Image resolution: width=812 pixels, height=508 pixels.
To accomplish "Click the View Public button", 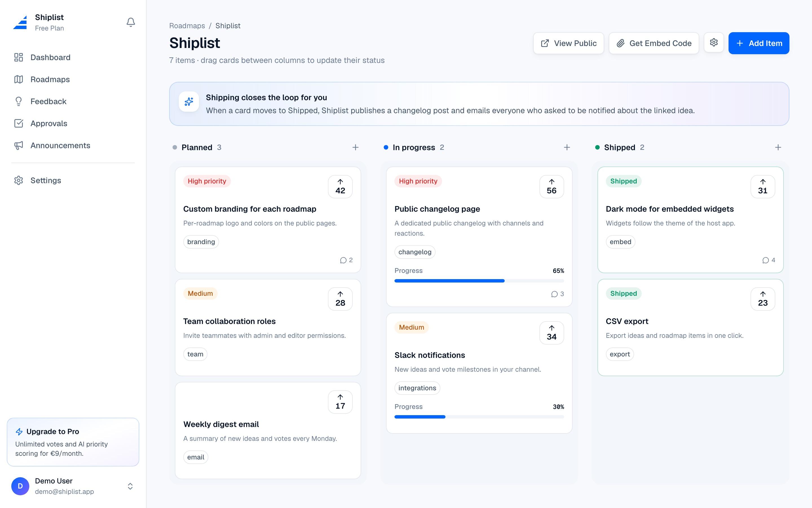I will click(x=568, y=43).
